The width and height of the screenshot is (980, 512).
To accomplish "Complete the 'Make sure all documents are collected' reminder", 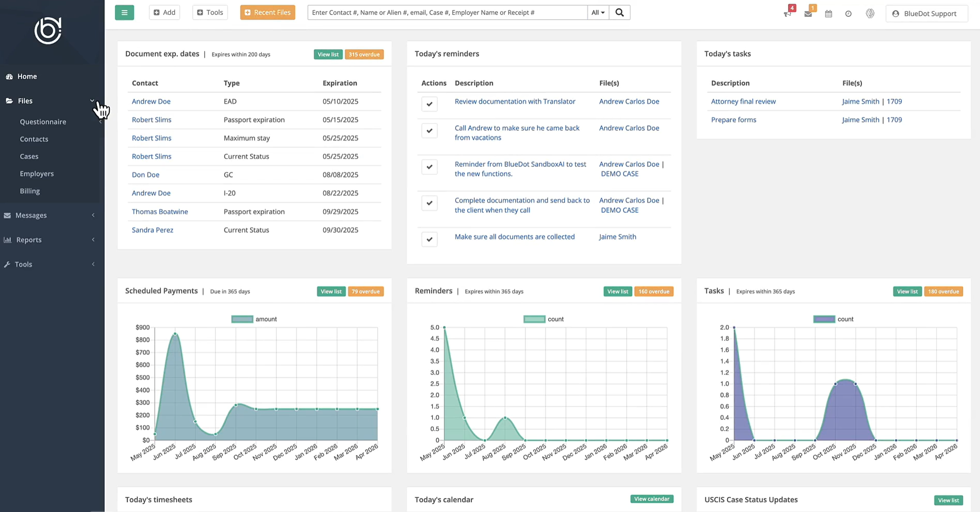I will click(429, 239).
